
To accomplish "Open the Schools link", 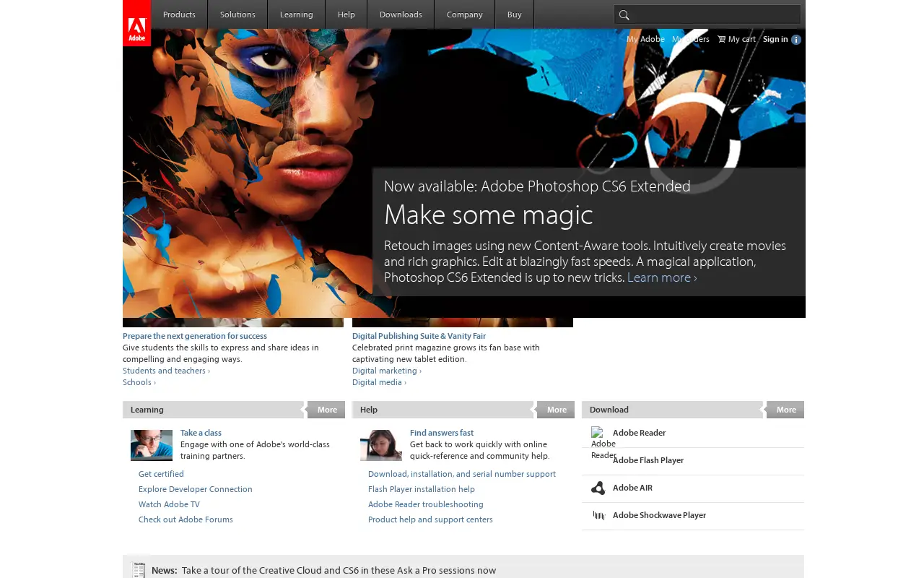I will pyautogui.click(x=139, y=382).
